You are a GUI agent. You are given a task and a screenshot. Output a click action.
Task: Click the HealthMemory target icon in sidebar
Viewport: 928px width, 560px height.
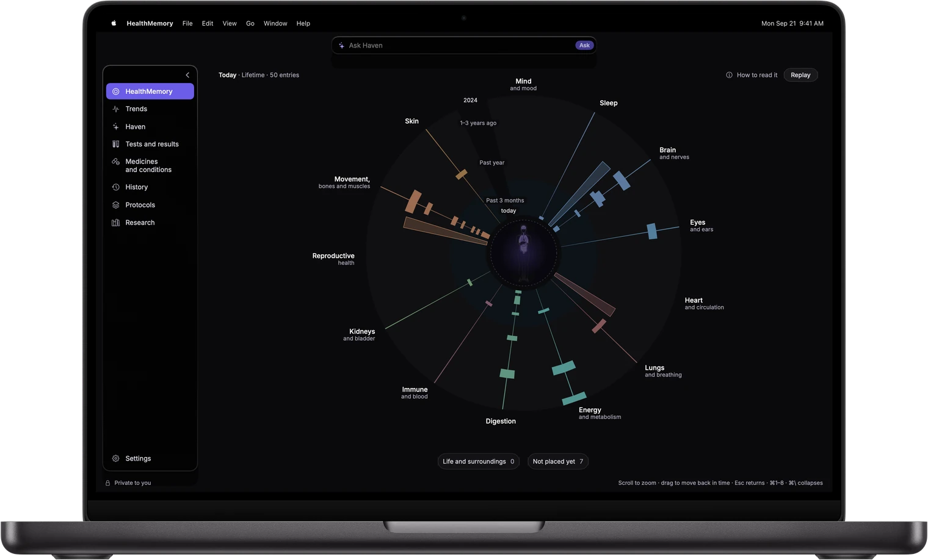pos(116,92)
